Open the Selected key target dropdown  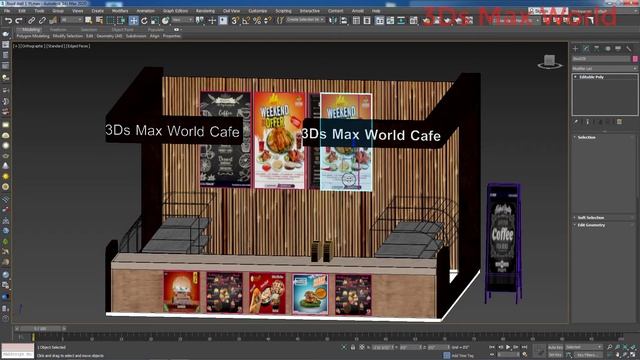point(584,347)
